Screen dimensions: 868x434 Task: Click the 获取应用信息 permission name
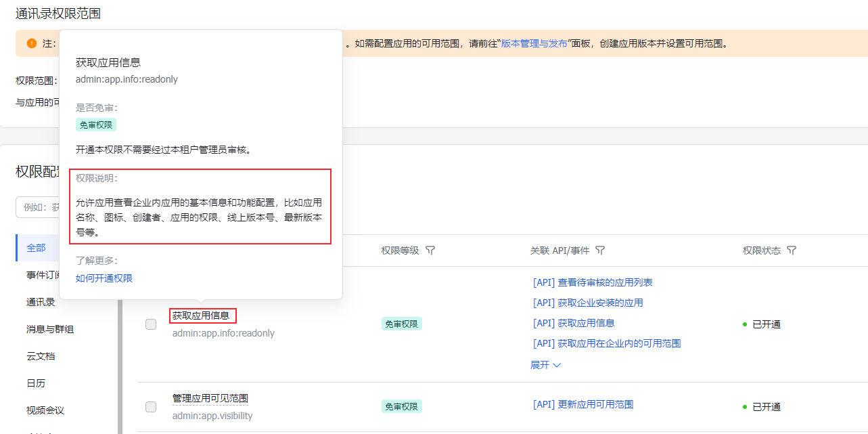point(201,316)
